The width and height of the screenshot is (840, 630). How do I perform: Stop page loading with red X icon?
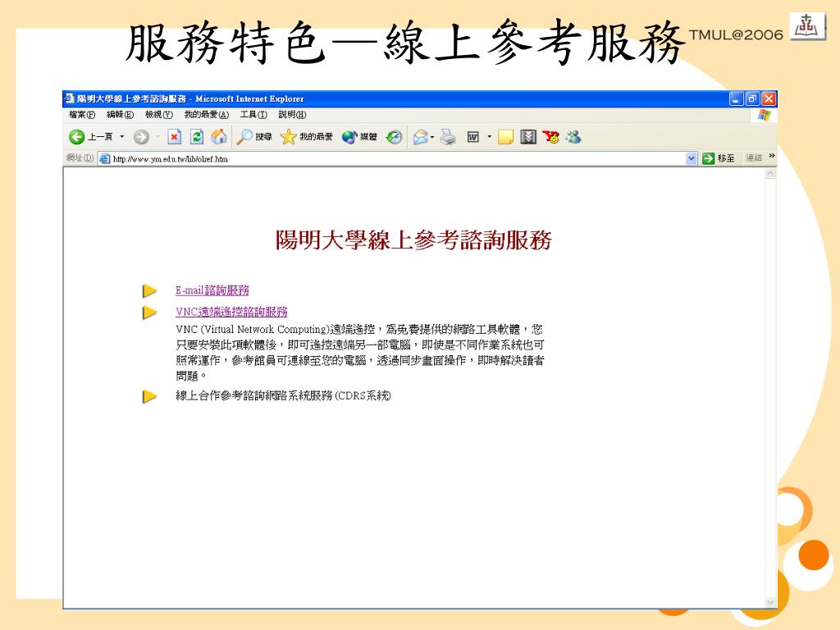click(174, 137)
